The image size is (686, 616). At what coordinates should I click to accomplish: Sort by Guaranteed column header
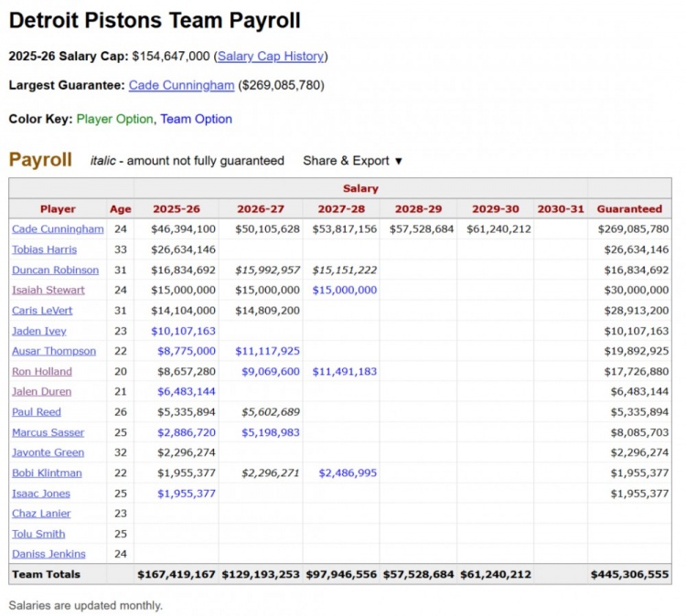click(x=629, y=209)
